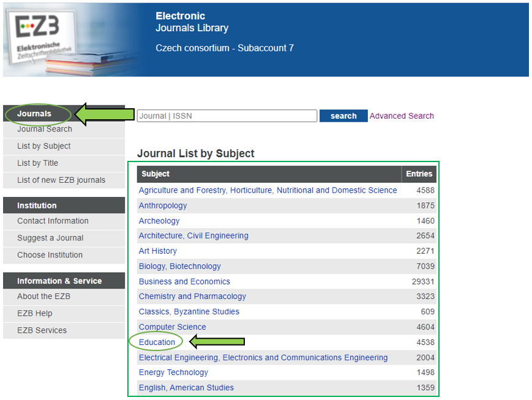This screenshot has width=532, height=400.
Task: Open Education subject
Action: 157,342
